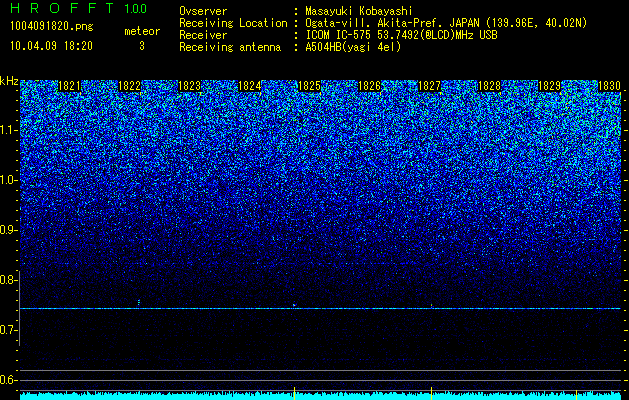Click the yellow bottom marker below 1825
Image resolution: width=629 pixels, height=400 pixels.
(294, 393)
